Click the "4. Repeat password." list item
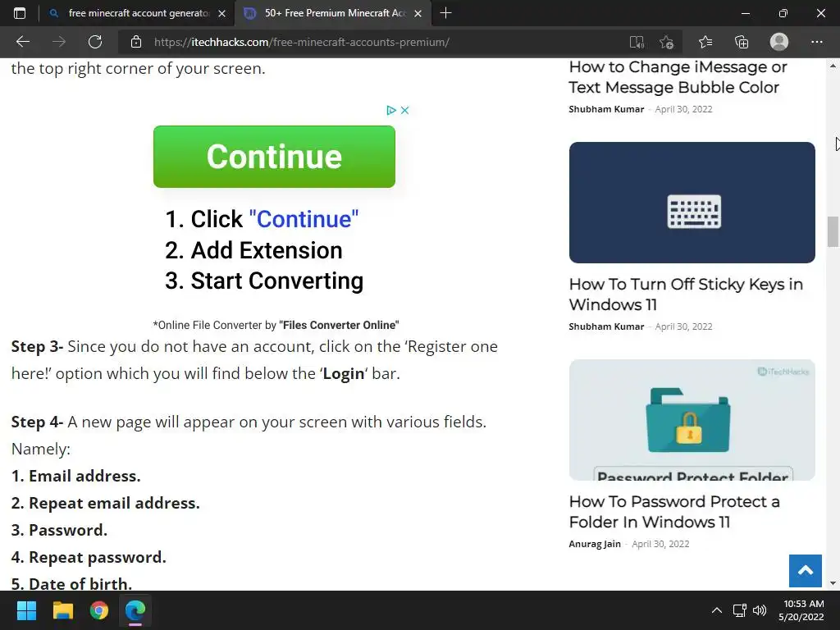840x630 pixels. [89, 558]
